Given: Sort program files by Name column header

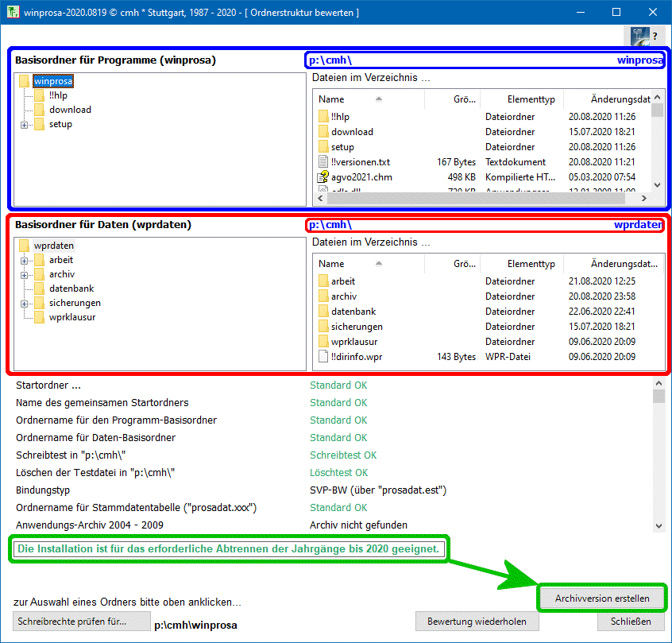Looking at the screenshot, I should click(x=332, y=99).
